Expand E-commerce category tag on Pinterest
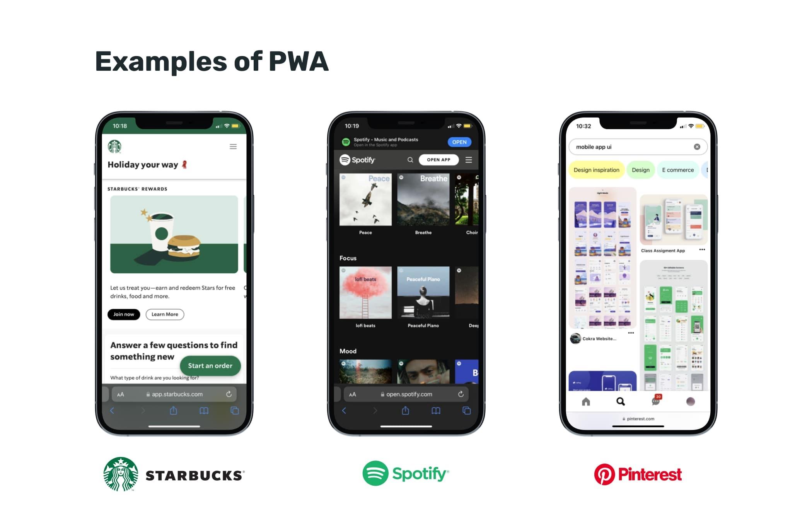The width and height of the screenshot is (812, 522). tap(677, 171)
